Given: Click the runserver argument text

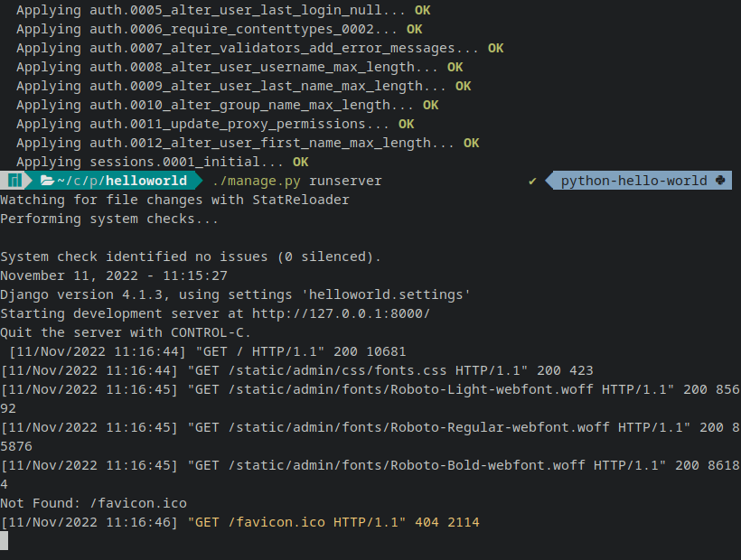Looking at the screenshot, I should 345,181.
